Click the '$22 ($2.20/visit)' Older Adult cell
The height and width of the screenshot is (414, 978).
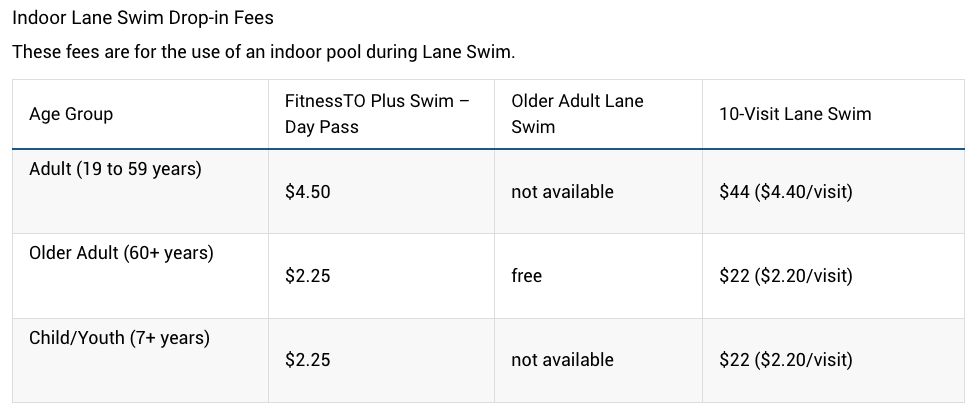(786, 276)
